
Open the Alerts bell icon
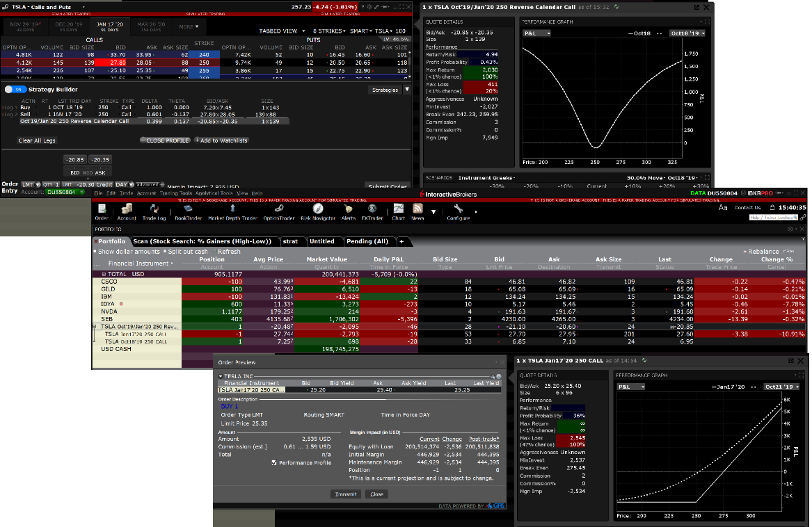coord(349,211)
